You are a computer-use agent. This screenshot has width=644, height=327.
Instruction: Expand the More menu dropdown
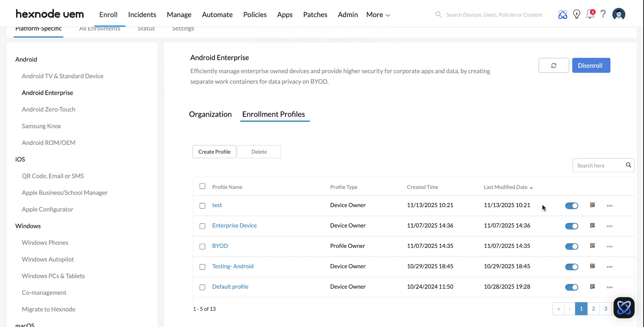click(378, 15)
